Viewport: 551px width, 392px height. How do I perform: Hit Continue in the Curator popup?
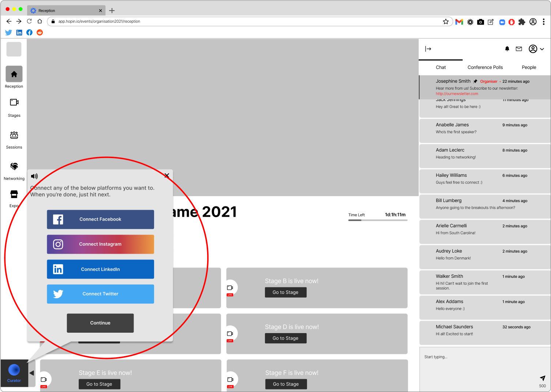pyautogui.click(x=100, y=323)
